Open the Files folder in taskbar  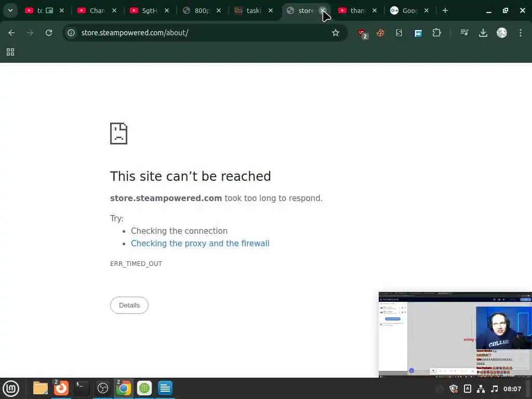click(x=41, y=388)
